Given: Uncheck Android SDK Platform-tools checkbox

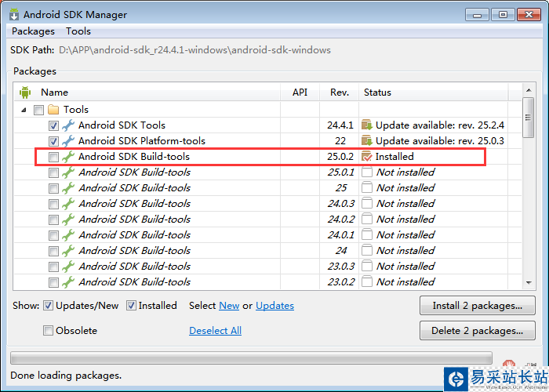Looking at the screenshot, I should (53, 141).
